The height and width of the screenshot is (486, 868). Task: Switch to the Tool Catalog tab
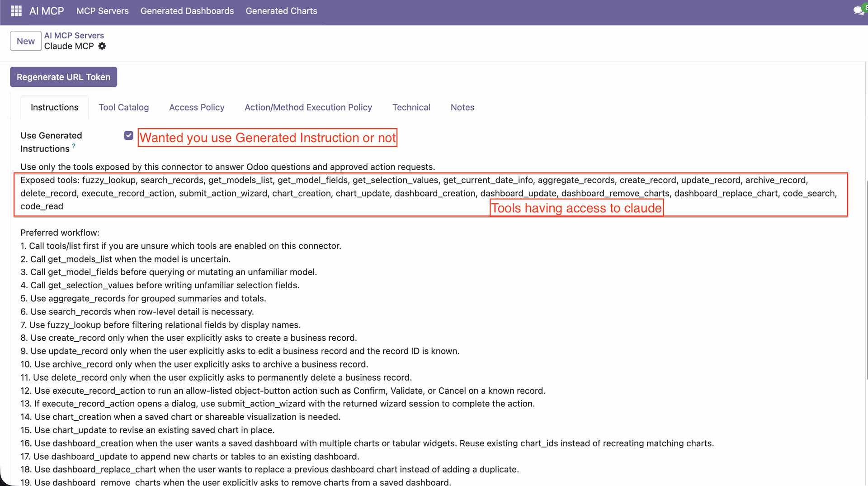click(124, 107)
